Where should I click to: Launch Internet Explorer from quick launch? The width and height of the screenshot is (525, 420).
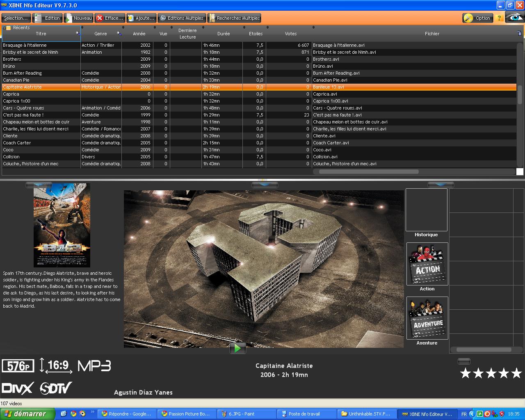click(64, 414)
